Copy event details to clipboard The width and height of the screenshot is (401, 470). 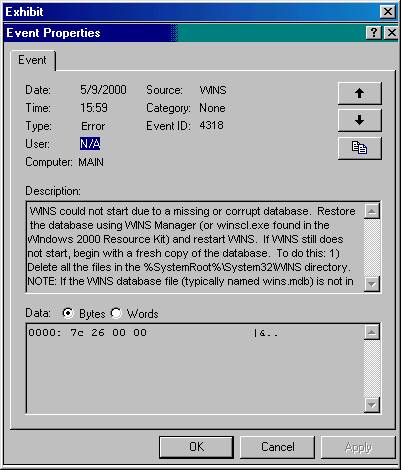[359, 148]
